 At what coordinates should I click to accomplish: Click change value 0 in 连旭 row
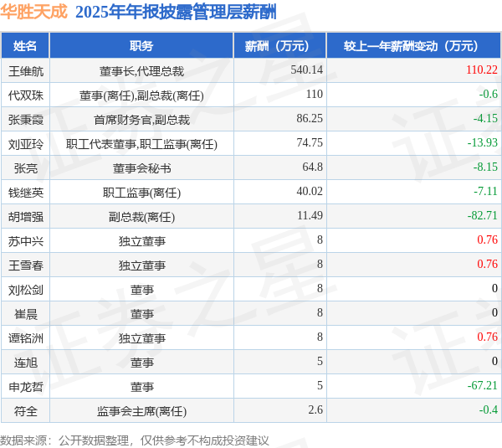[494, 362]
